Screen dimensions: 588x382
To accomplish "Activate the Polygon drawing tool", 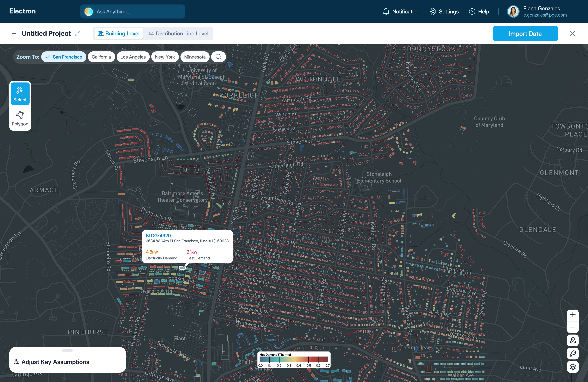I will pyautogui.click(x=20, y=118).
